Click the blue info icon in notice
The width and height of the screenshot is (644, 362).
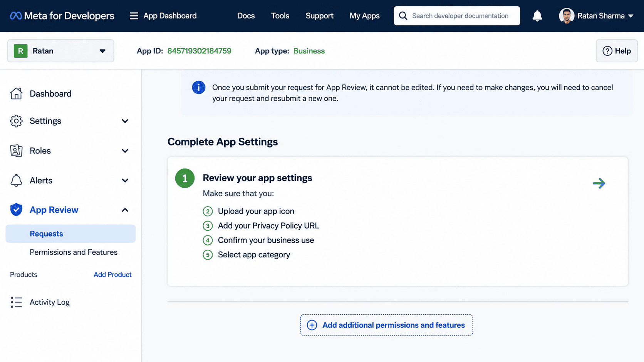[199, 88]
